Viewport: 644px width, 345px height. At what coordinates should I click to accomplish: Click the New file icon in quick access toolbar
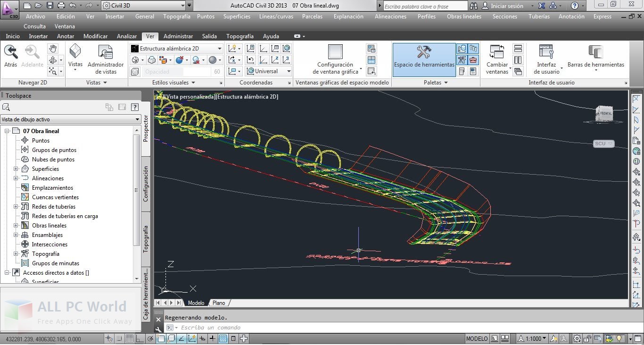coord(27,6)
